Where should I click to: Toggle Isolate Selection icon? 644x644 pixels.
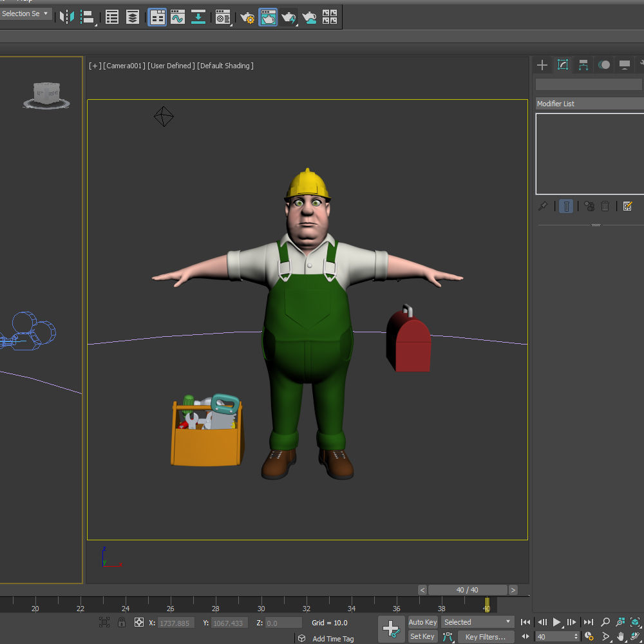tap(104, 622)
